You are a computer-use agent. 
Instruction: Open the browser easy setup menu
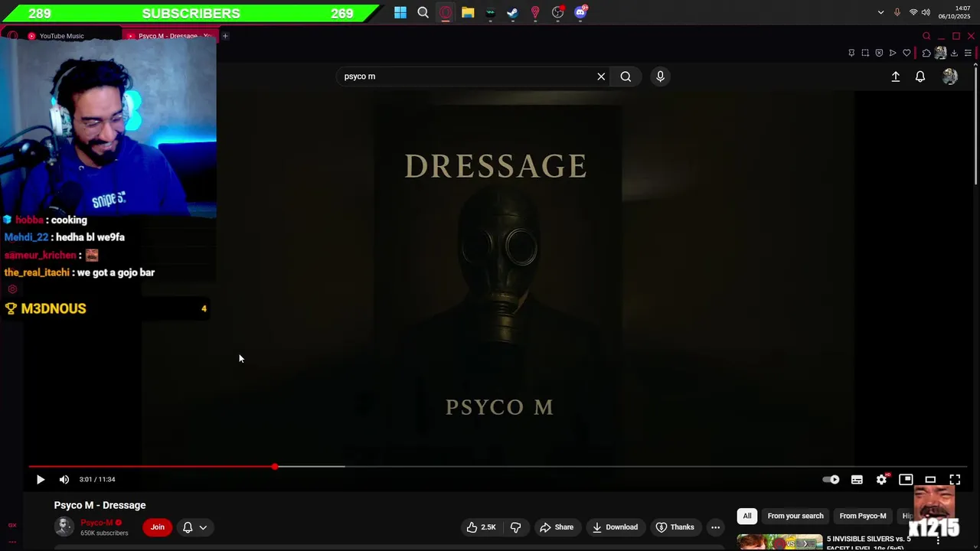968,53
